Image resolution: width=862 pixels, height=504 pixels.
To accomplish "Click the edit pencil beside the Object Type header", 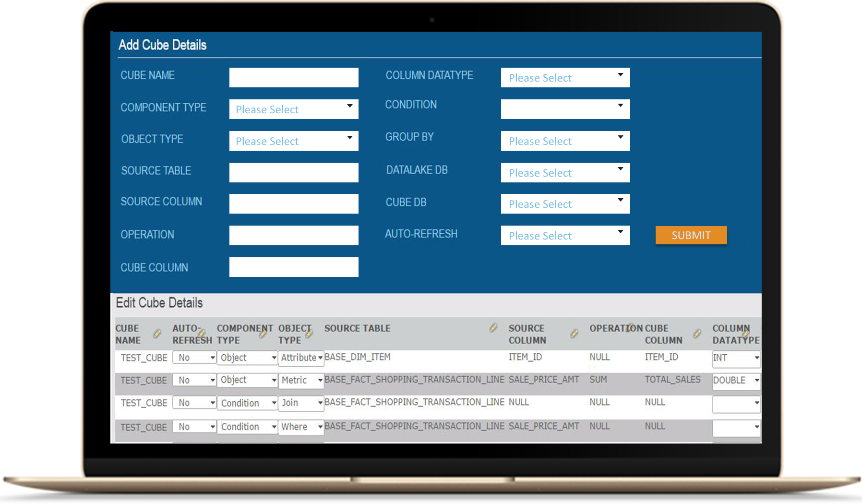I will (x=309, y=333).
